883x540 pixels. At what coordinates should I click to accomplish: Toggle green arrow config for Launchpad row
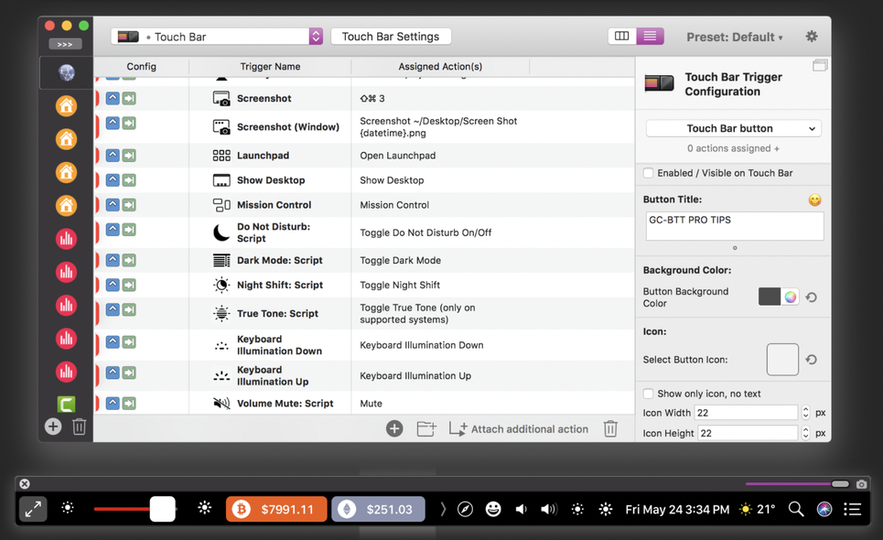(x=129, y=155)
